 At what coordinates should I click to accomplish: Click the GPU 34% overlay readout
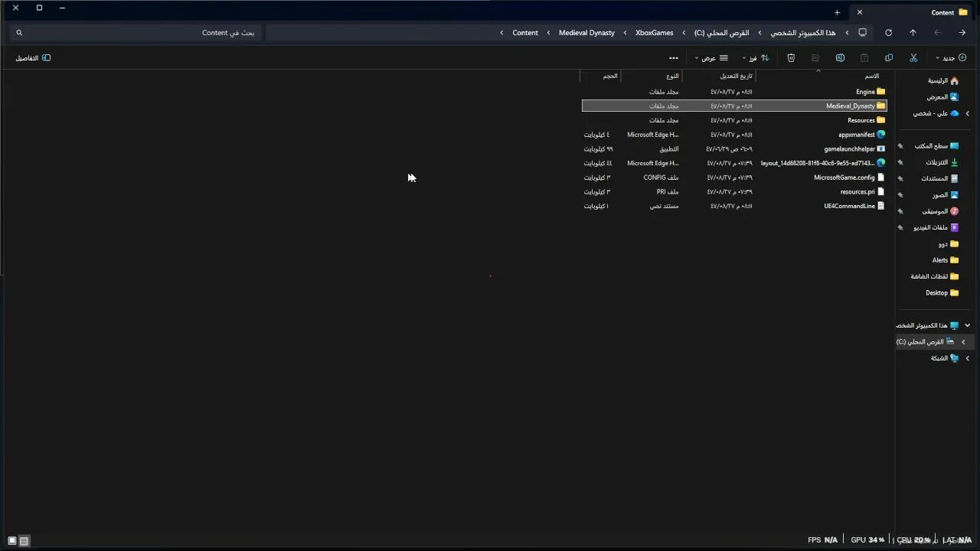click(x=867, y=540)
